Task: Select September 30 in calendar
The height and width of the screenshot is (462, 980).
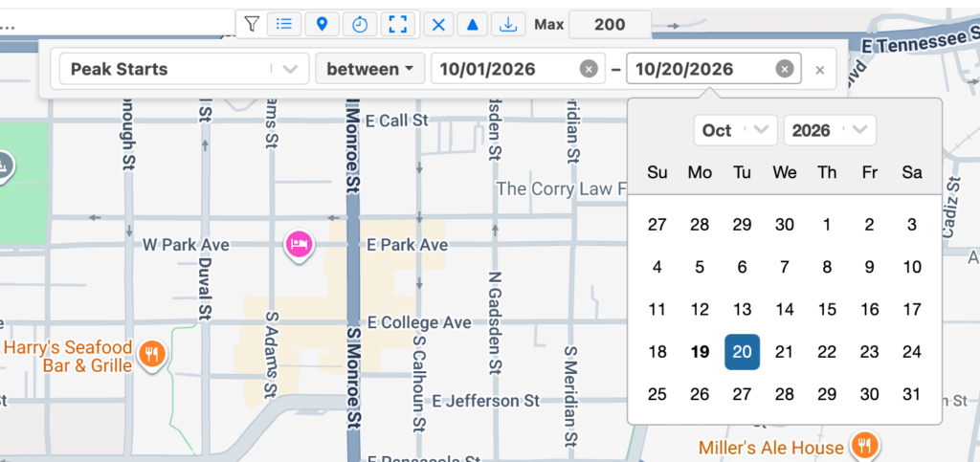Action: coord(785,225)
